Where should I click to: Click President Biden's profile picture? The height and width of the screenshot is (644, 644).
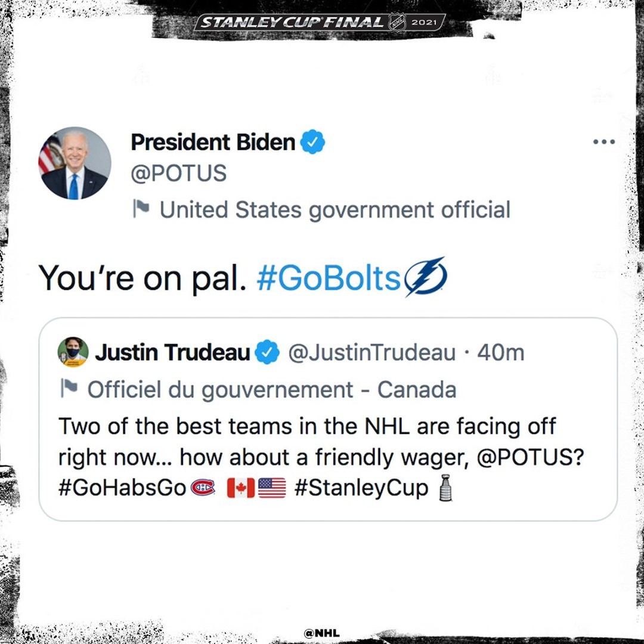pos(75,163)
